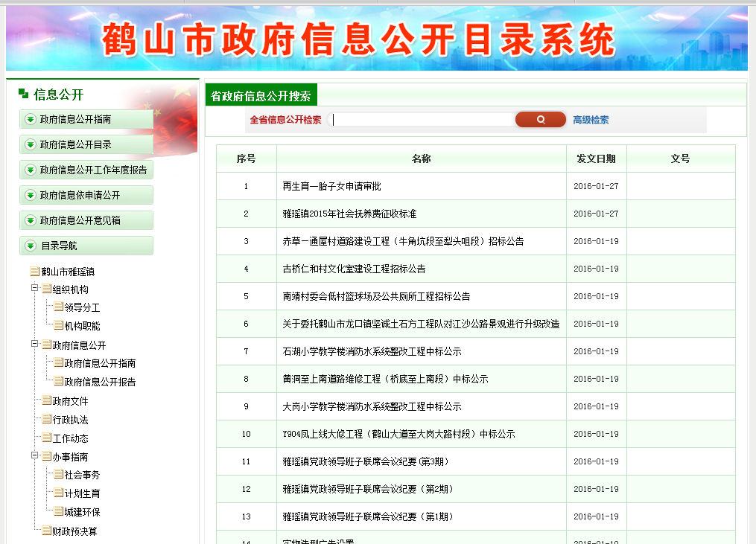Click arrow icon beside 政府信息依申请公开
The image size is (756, 544).
[x=31, y=195]
